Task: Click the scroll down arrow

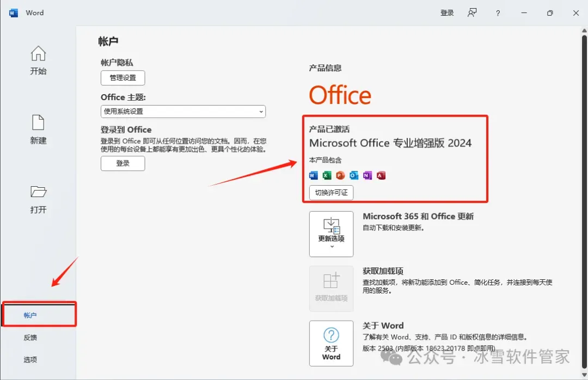Action: (584, 375)
